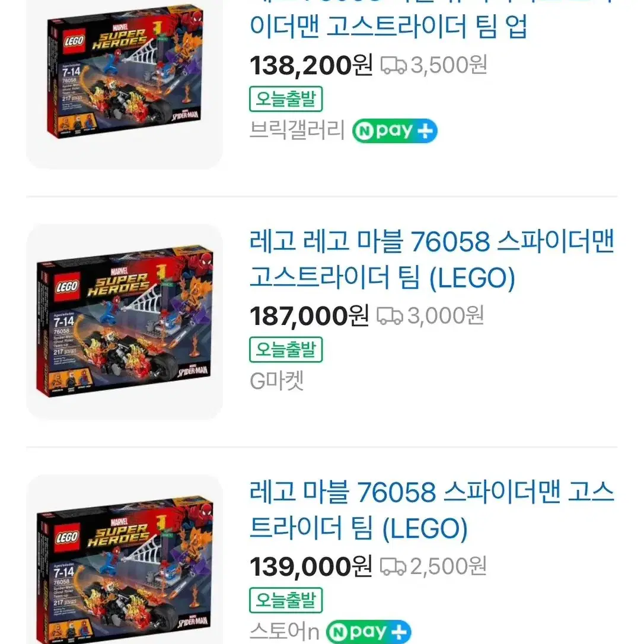Select the 187,000원 price
This screenshot has width=644, height=644.
click(x=310, y=316)
